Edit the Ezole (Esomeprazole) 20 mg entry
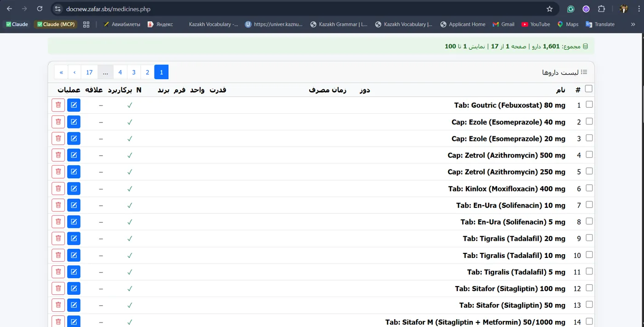The image size is (644, 327). (x=74, y=138)
